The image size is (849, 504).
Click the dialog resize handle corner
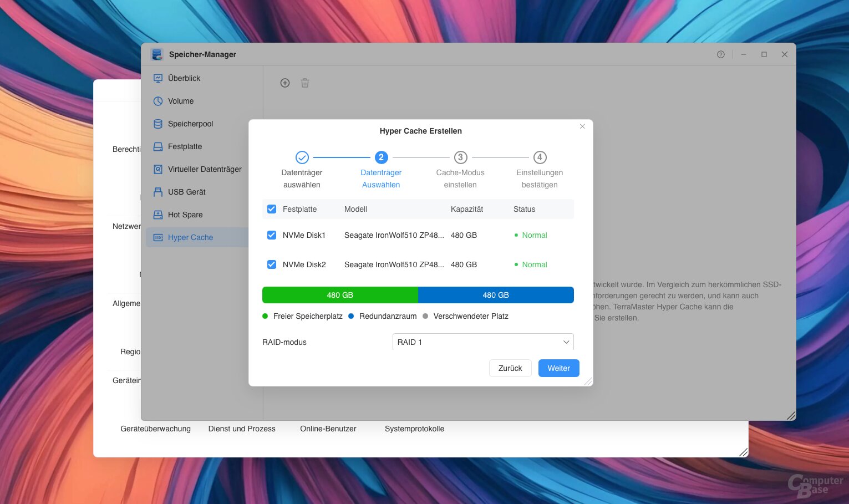tap(588, 381)
